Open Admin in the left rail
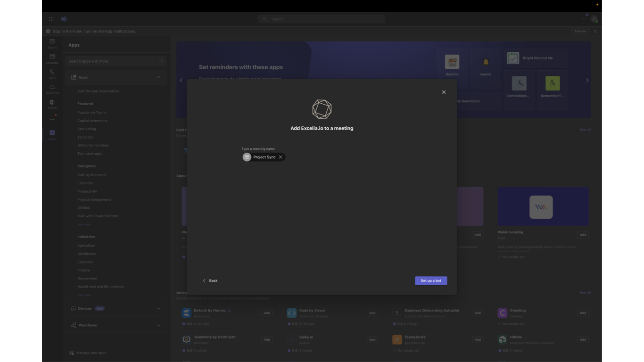The height and width of the screenshot is (362, 644). tap(52, 104)
